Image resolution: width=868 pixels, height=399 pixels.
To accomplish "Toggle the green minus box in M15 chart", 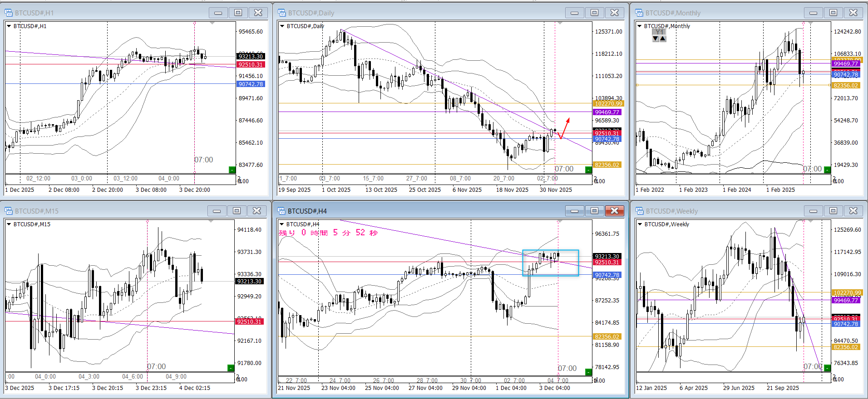I will [231, 368].
